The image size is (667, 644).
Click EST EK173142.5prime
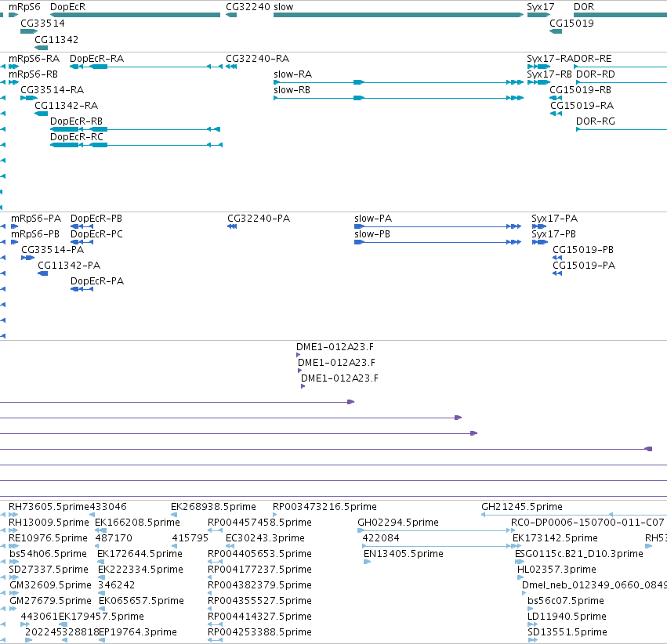pos(555,537)
